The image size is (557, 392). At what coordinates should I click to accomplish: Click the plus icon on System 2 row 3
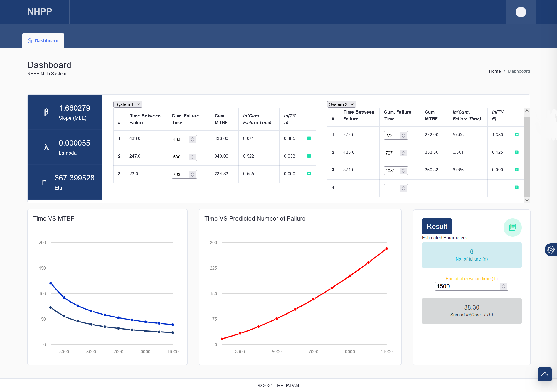pyautogui.click(x=517, y=170)
